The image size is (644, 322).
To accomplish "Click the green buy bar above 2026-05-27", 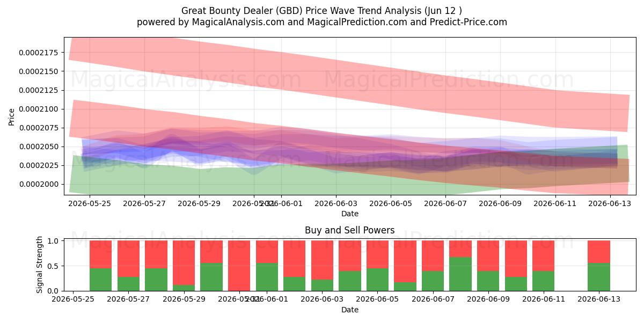I will pos(128,284).
